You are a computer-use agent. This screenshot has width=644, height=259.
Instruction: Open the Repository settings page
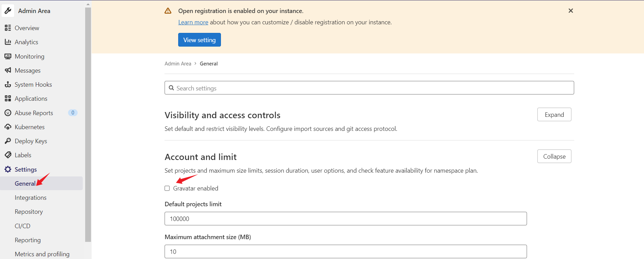pyautogui.click(x=29, y=212)
